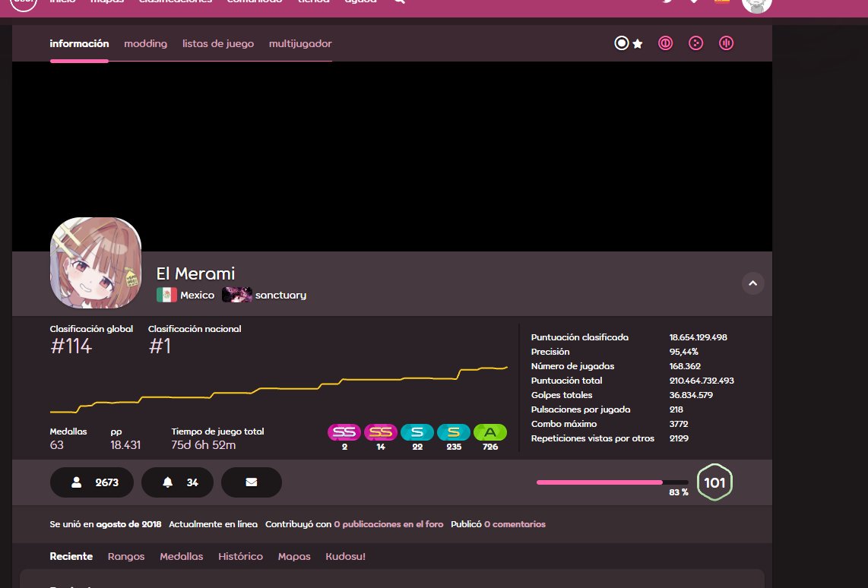Open the '0 publicaciones en el foro' link
Image resolution: width=868 pixels, height=588 pixels.
tap(390, 523)
